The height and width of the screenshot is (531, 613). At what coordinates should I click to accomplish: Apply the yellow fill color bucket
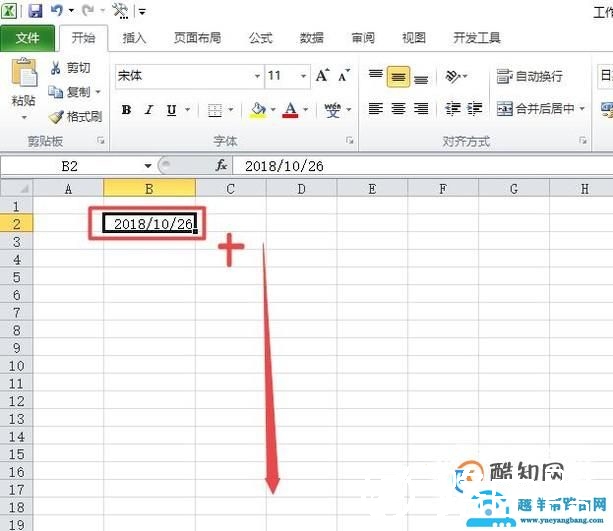[258, 110]
